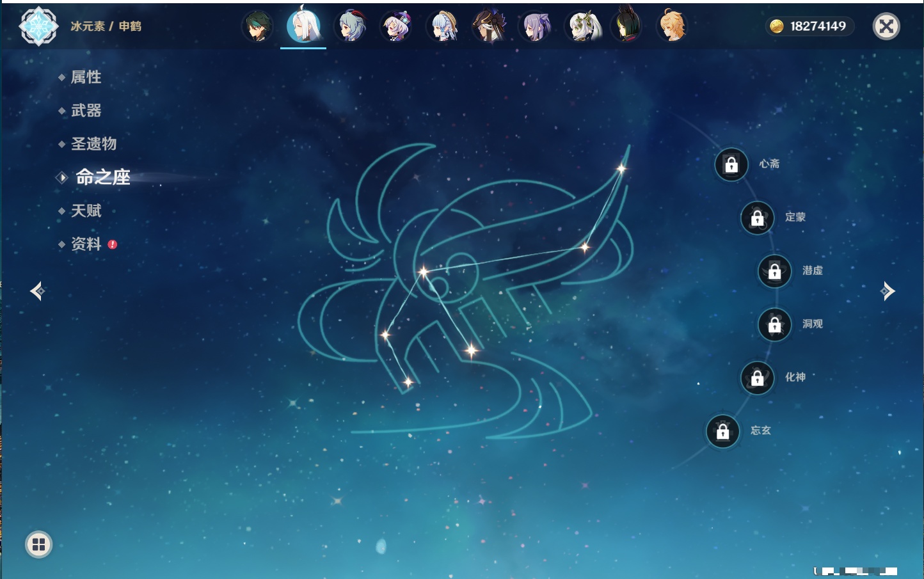
Task: Switch to Ganyu's avatar
Action: point(350,26)
